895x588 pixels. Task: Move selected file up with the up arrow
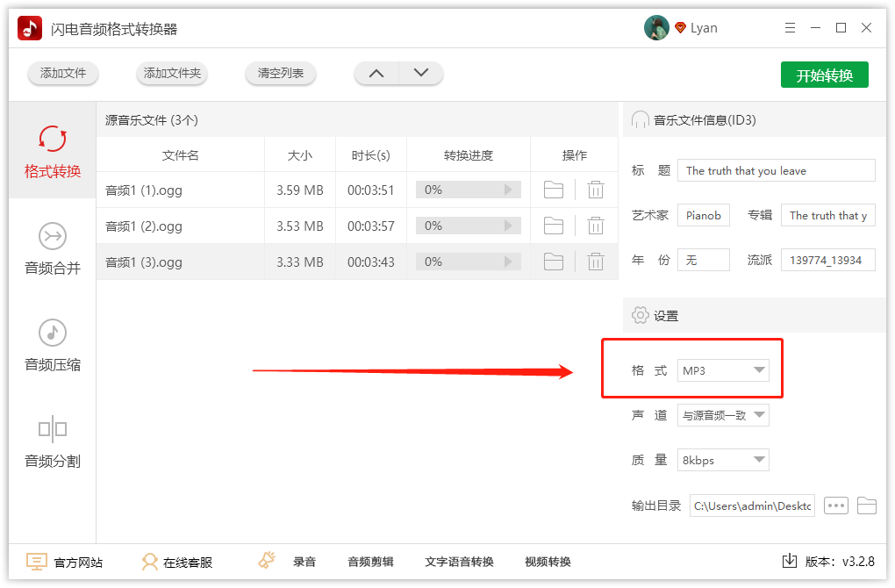pos(376,73)
